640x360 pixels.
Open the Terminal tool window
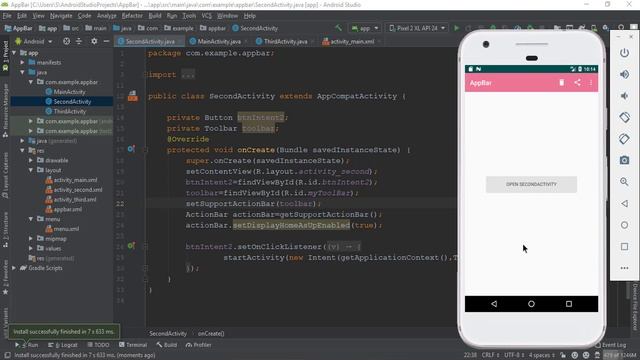click(x=133, y=345)
